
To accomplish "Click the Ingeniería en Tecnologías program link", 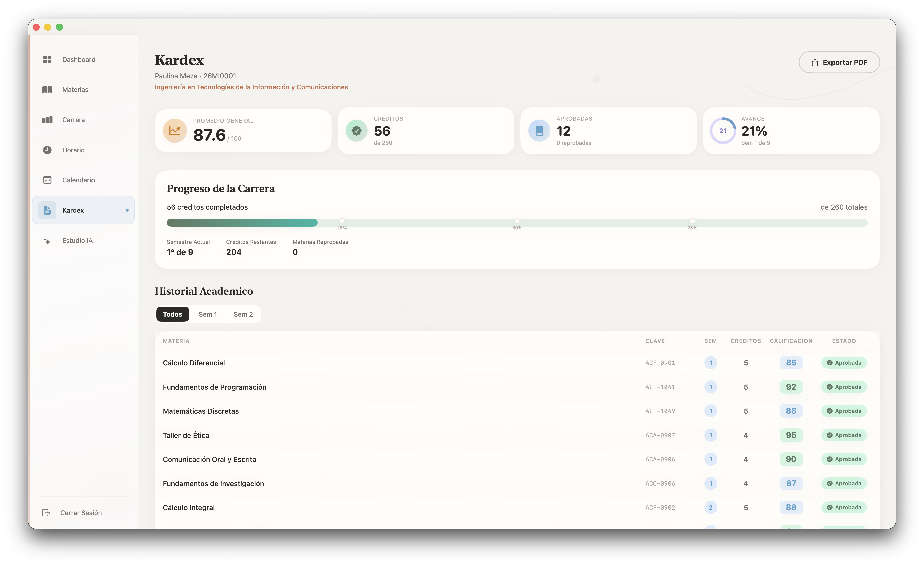I will click(x=251, y=87).
